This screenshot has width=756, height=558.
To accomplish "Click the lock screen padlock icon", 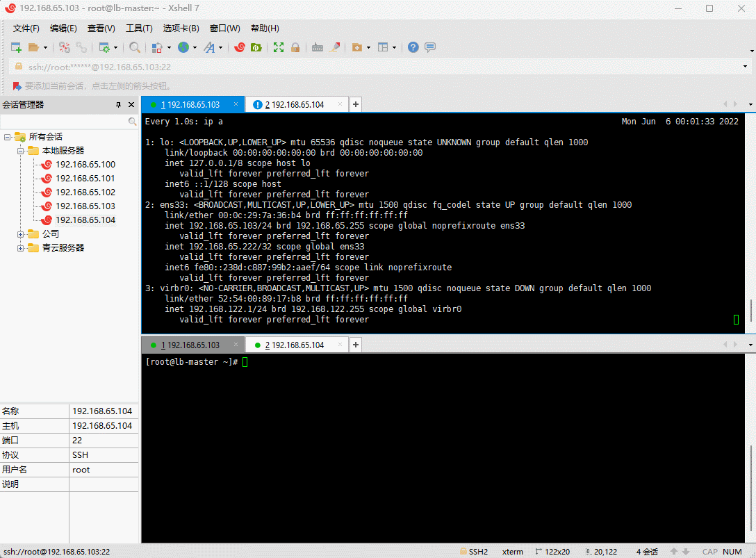I will tap(295, 47).
